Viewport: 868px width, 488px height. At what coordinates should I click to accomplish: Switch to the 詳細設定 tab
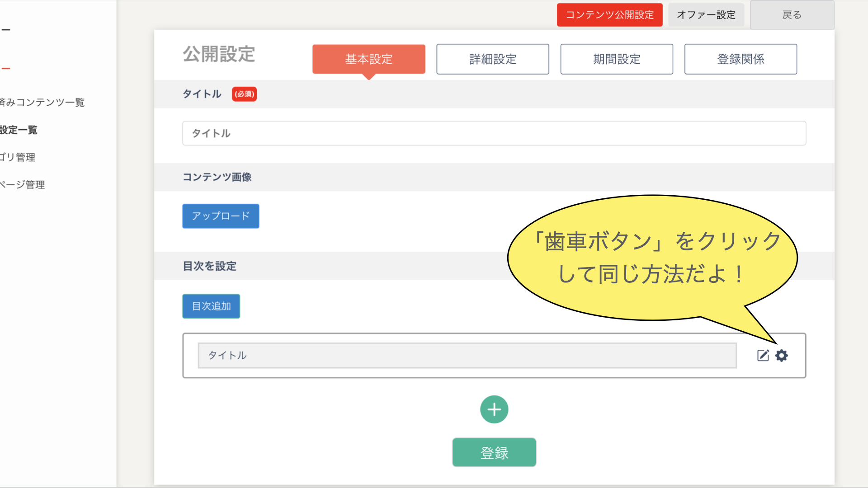(x=492, y=59)
